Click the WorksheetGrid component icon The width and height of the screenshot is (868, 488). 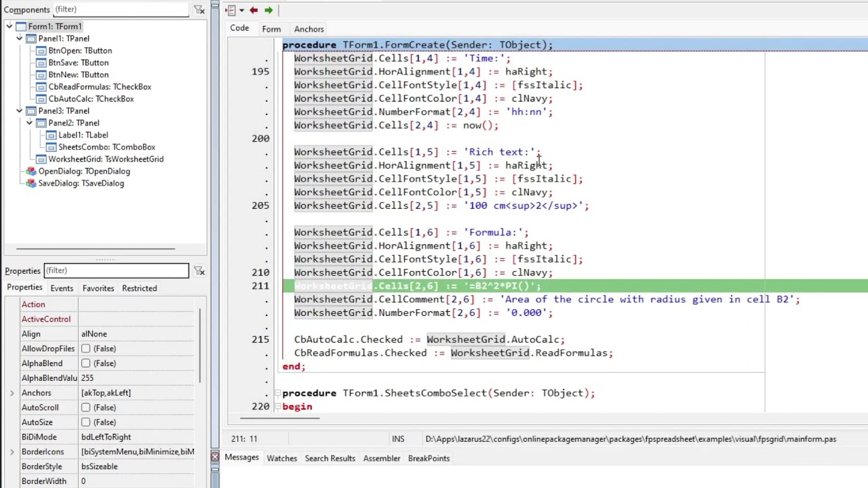41,159
